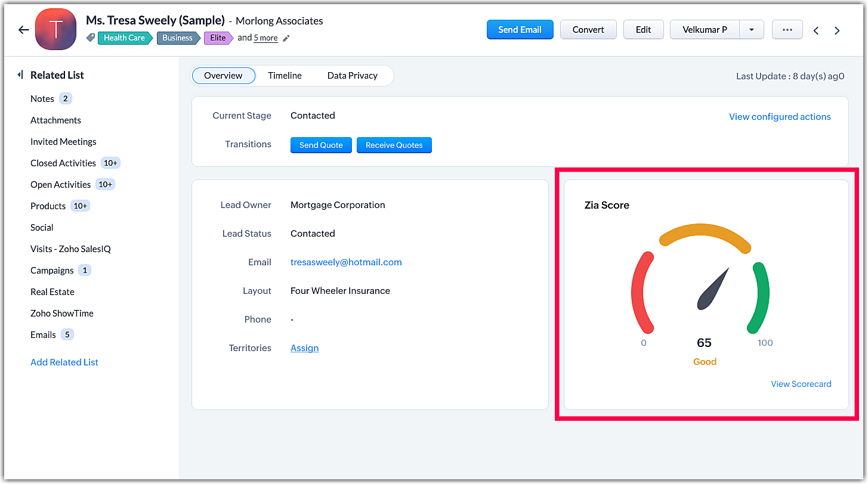Open Visits - Zoho SalesIQ related list
Screen dimensions: 868x484
pyautogui.click(x=70, y=249)
